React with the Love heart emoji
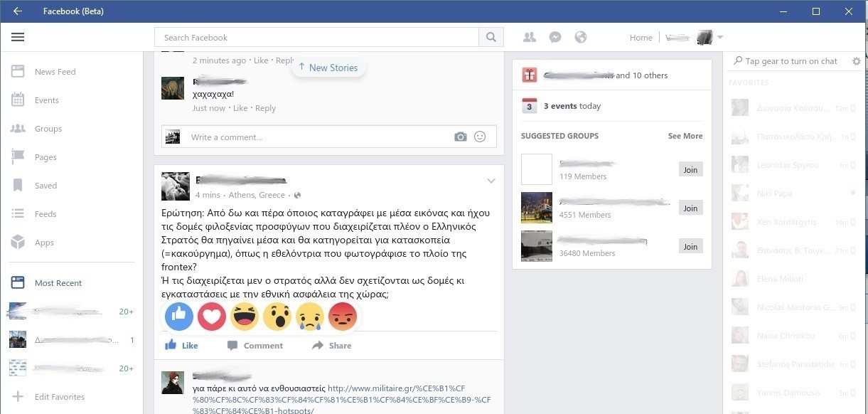 coord(212,317)
